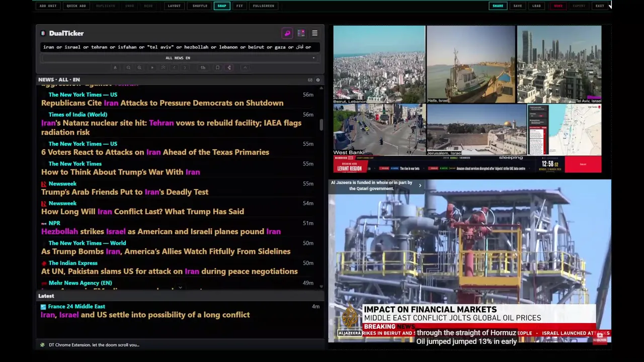The image size is (644, 362).
Task: Click the DualTicker logo icon
Action: tap(43, 33)
